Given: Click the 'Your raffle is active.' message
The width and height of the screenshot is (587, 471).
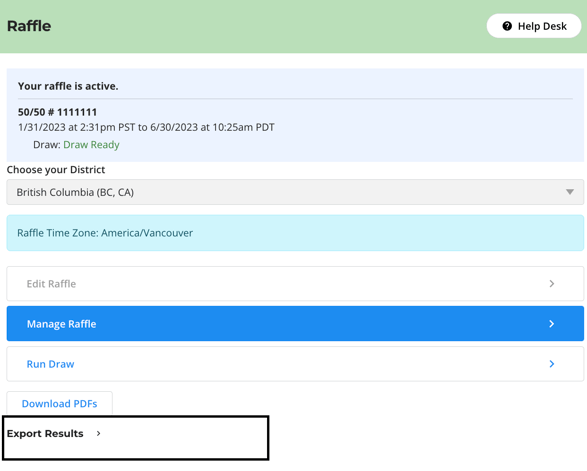Looking at the screenshot, I should 68,86.
